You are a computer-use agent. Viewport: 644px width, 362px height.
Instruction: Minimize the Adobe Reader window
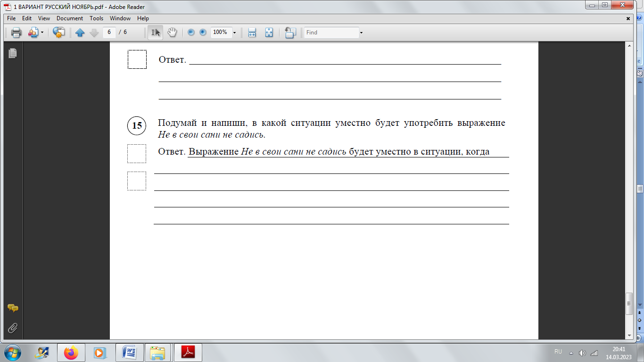pos(593,5)
